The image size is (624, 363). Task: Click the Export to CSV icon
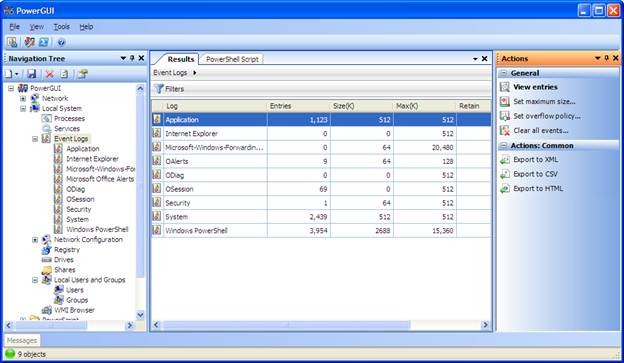coord(505,174)
